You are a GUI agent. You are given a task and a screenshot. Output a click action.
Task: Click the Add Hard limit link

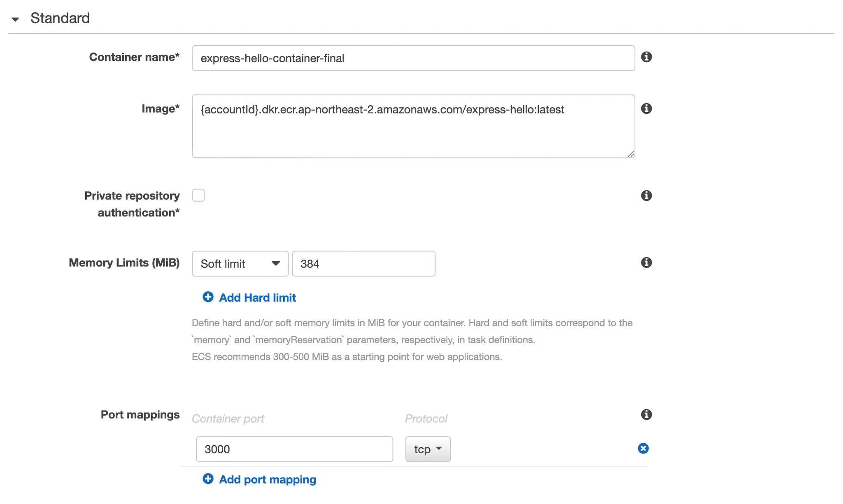pos(257,297)
